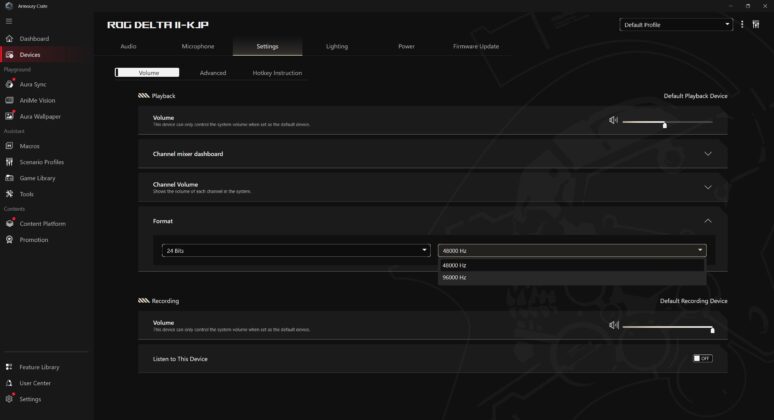Toggle Listen to This Device switch
774x420 pixels.
click(x=702, y=358)
